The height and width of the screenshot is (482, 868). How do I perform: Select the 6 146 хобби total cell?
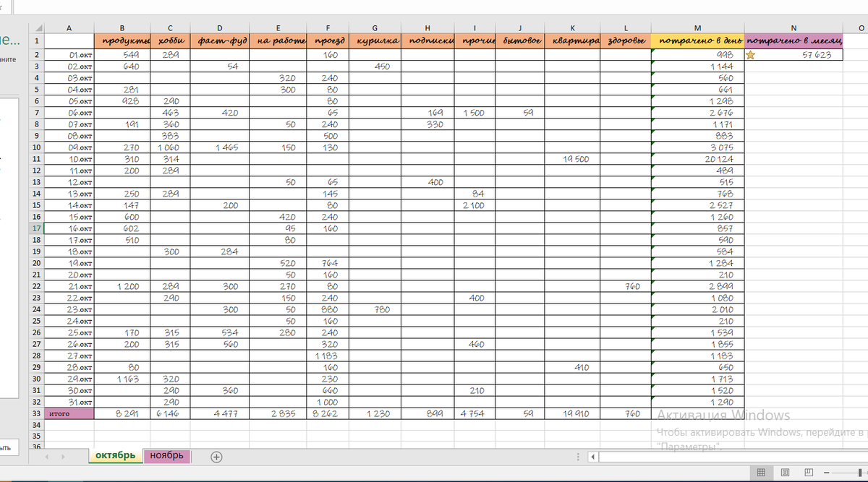(169, 413)
